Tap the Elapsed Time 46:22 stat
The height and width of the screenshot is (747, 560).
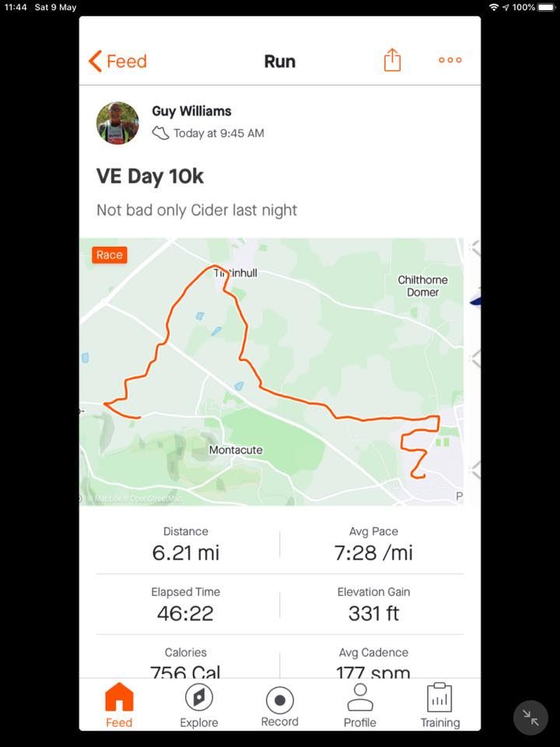185,605
